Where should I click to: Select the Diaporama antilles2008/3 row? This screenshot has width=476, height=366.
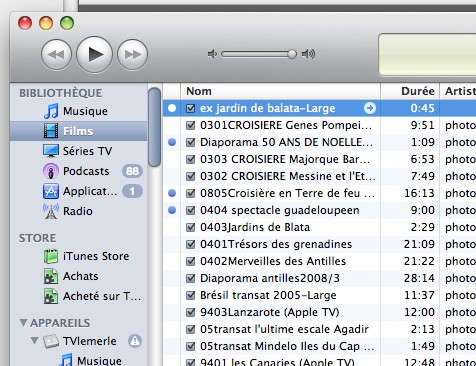tap(319, 278)
